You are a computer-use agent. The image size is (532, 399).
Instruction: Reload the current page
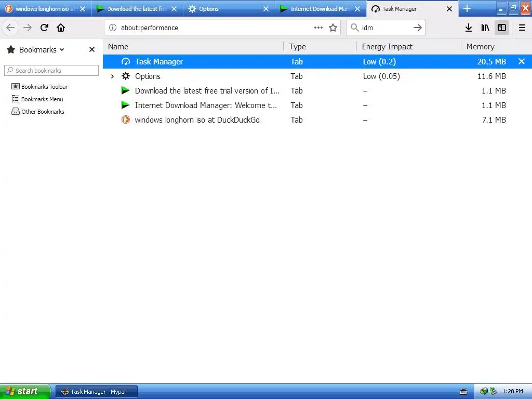pos(44,28)
